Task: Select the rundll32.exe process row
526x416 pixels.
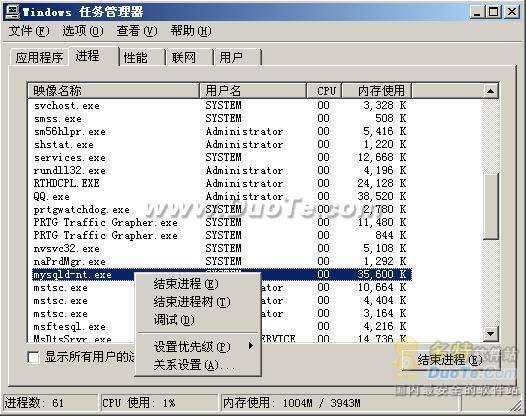Action: (x=221, y=170)
